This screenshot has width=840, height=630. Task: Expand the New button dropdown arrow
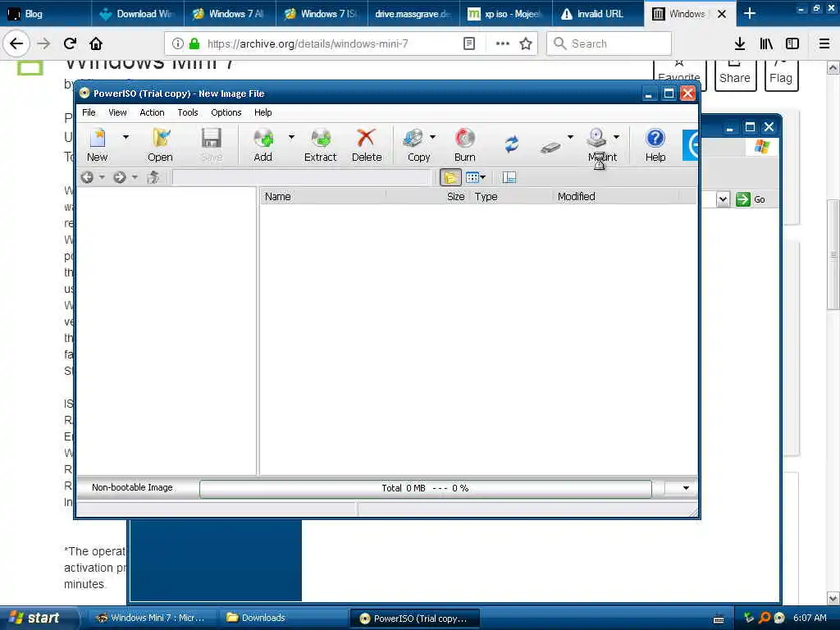[126, 137]
